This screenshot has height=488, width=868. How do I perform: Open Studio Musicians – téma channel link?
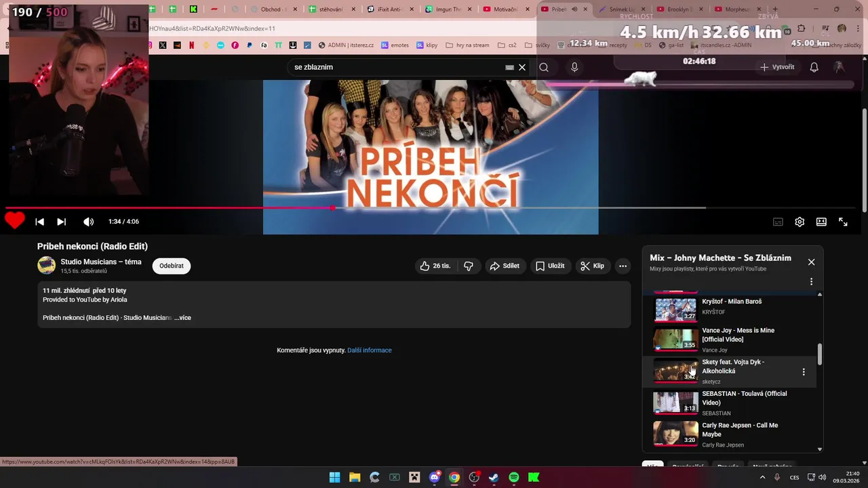coord(101,262)
